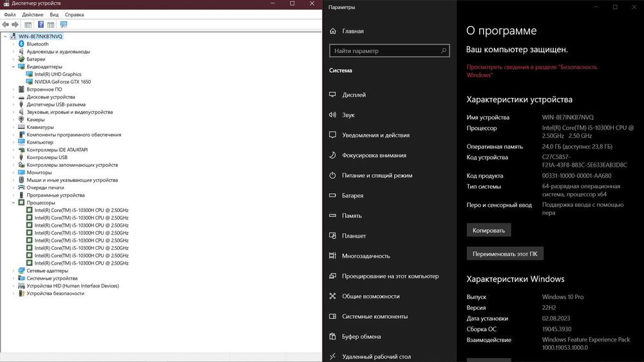
Task: Select Устройства HID (Human Interface Devices)
Action: (x=73, y=286)
